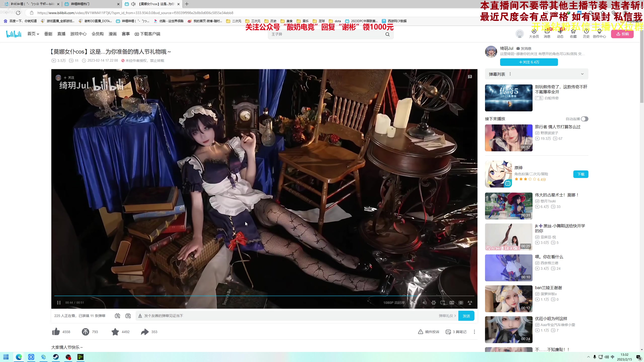Follow 绮玥Jul with 关注 button
Image resolution: width=644 pixels, height=362 pixels.
point(529,62)
